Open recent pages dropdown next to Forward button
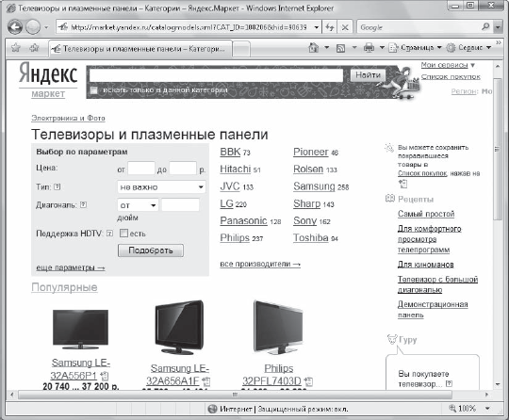The width and height of the screenshot is (509, 420). (46, 27)
